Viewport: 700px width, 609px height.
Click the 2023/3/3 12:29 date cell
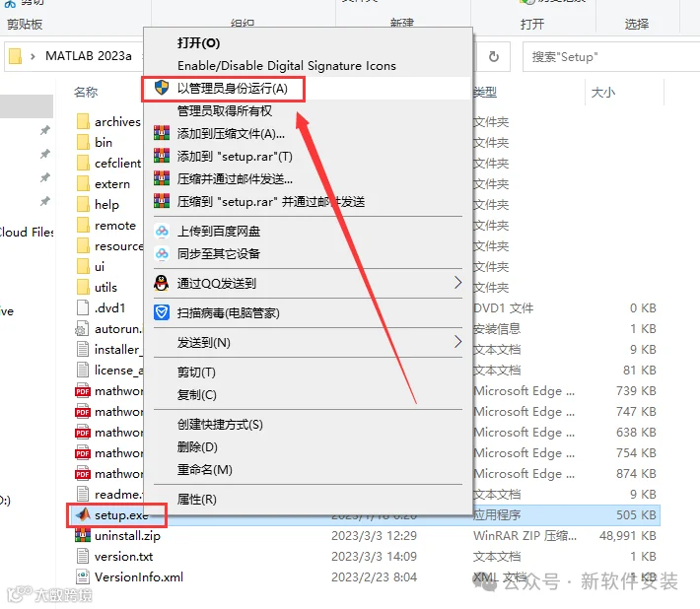374,535
